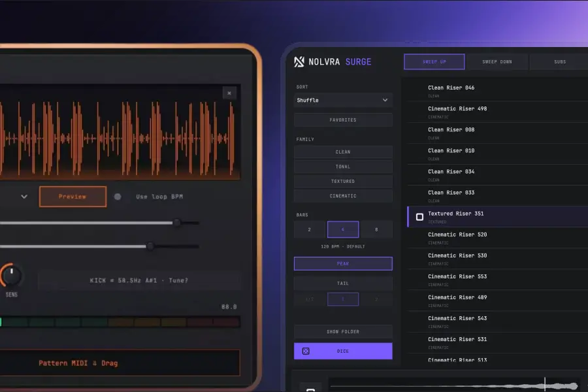Click the Show Folder button
This screenshot has width=588, height=392.
pos(343,332)
